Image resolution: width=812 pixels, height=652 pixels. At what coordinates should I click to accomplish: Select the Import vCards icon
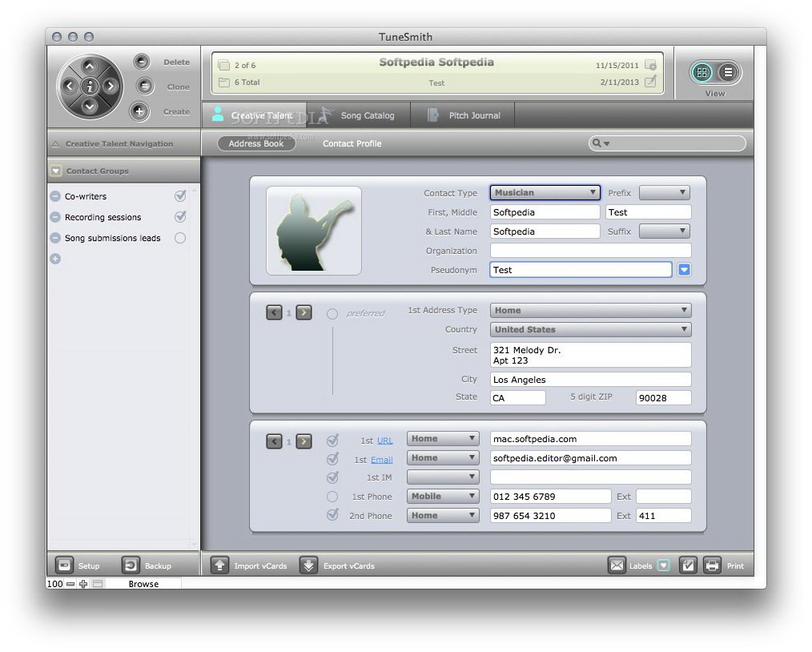pos(219,565)
